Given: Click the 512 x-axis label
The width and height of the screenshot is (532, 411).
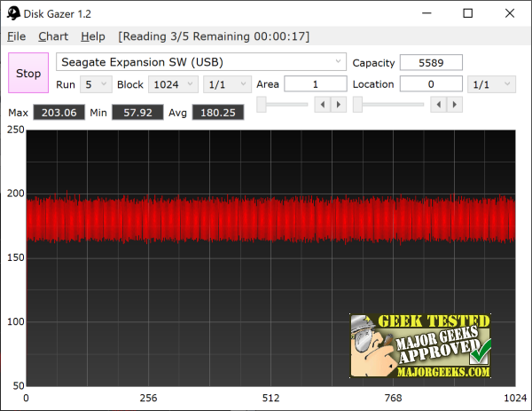Looking at the screenshot, I should point(270,398).
